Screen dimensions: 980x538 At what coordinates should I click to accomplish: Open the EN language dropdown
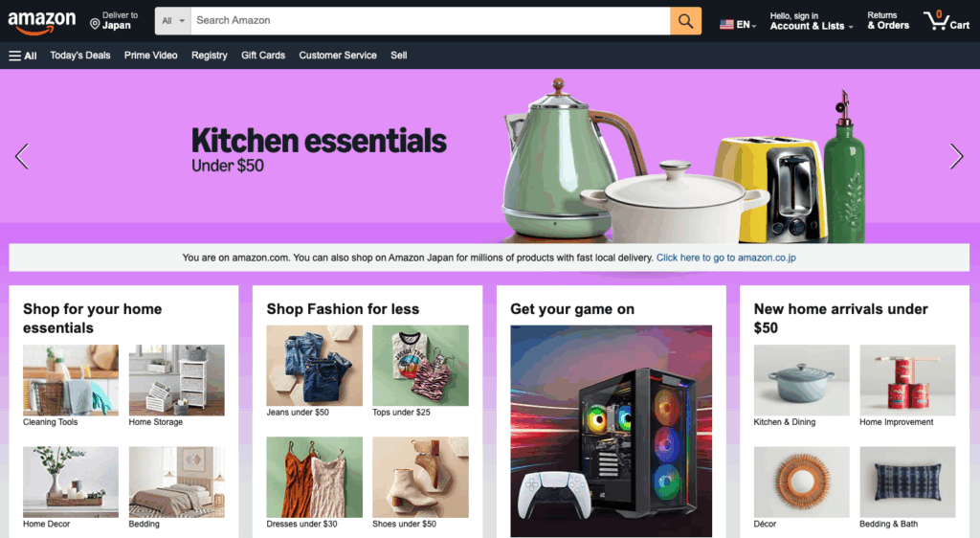(x=738, y=24)
